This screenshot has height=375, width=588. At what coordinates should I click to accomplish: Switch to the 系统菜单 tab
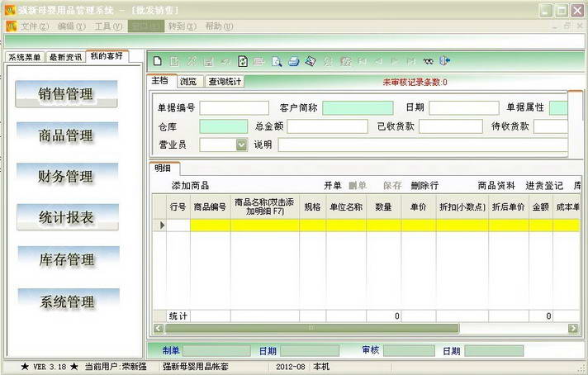tap(25, 57)
